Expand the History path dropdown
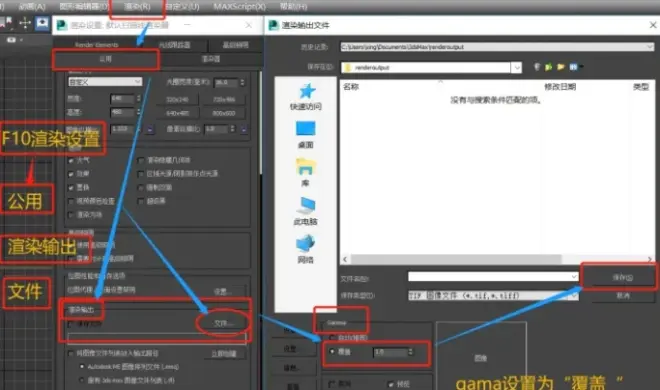660x390 pixels. click(x=650, y=47)
